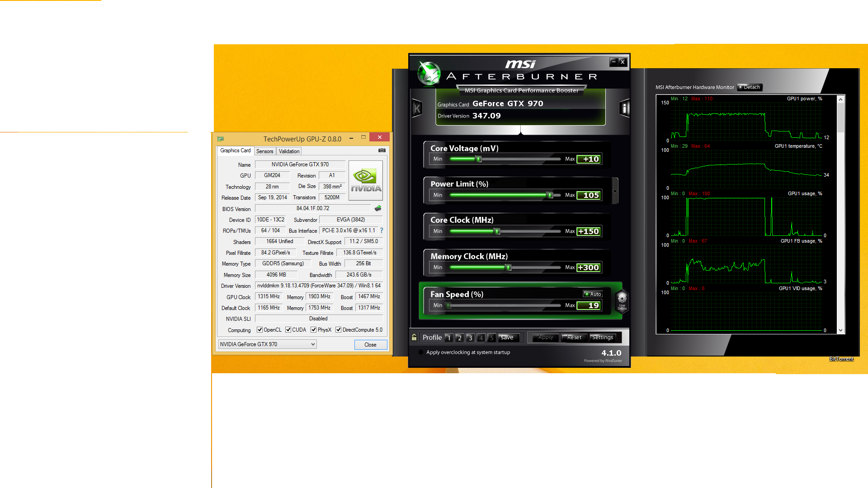This screenshot has width=868, height=488.
Task: Click the GPU-Z screenshot camera icon
Action: [382, 150]
